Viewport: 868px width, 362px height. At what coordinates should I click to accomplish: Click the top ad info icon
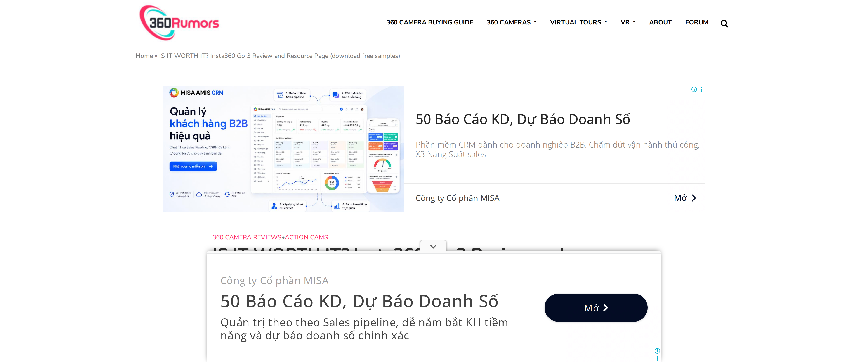point(694,89)
